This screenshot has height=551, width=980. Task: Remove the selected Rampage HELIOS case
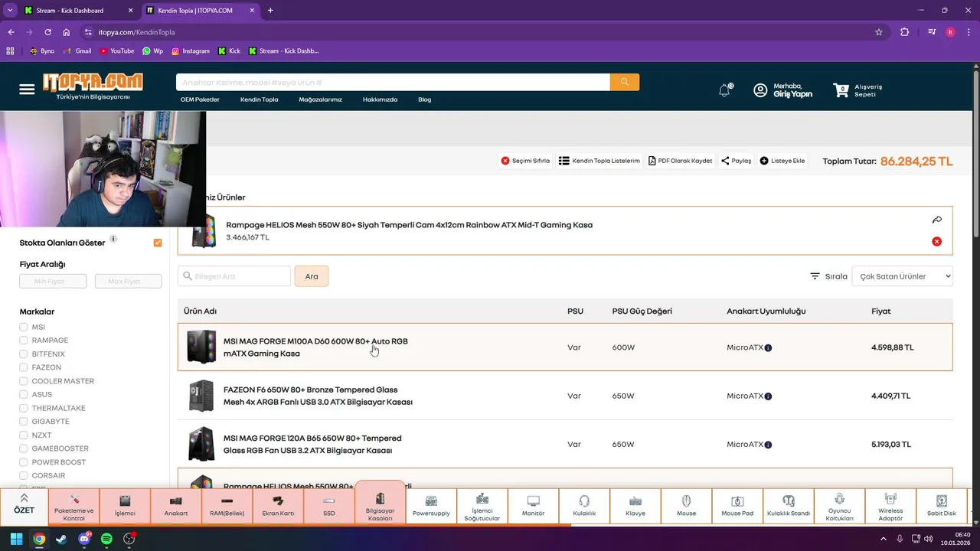click(x=936, y=241)
